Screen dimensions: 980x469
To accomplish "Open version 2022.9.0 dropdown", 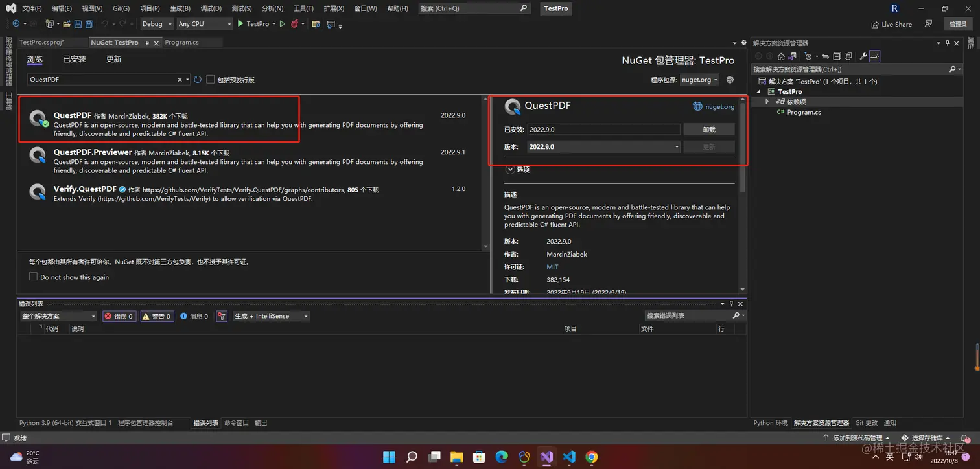I will pos(604,147).
